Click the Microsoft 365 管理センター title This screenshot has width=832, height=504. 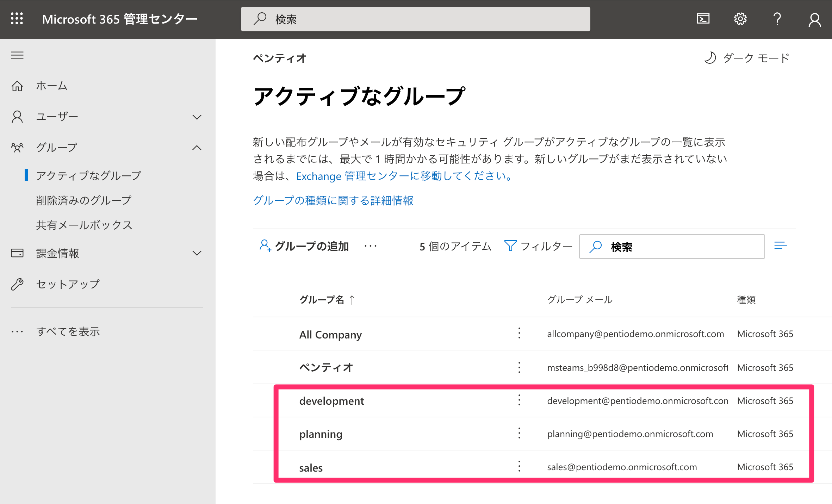[120, 19]
